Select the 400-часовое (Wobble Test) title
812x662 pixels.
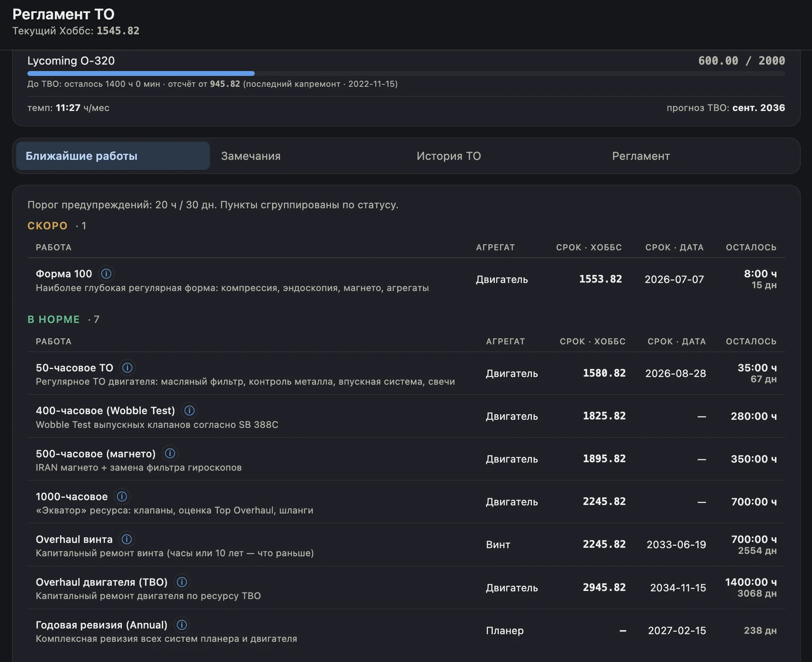(106, 410)
